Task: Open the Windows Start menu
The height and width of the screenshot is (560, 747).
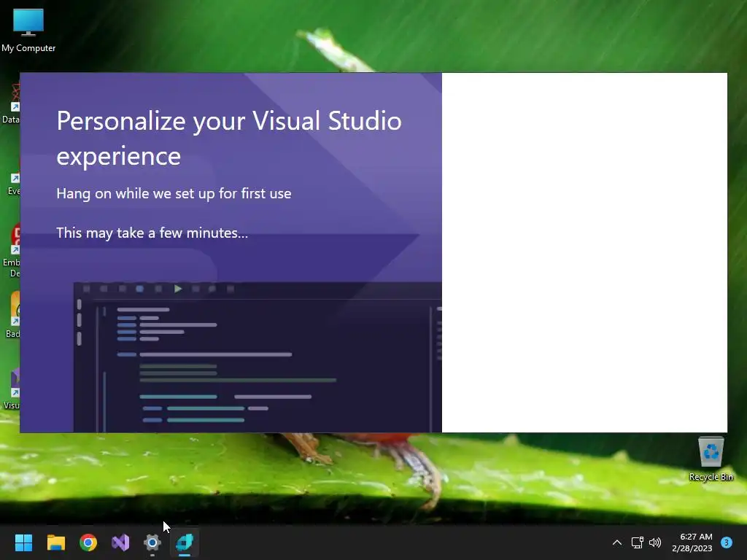Action: coord(23,542)
